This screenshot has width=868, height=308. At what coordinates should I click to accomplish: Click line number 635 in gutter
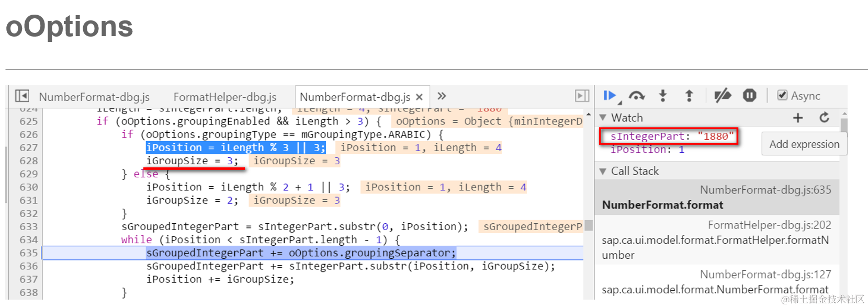(x=29, y=253)
